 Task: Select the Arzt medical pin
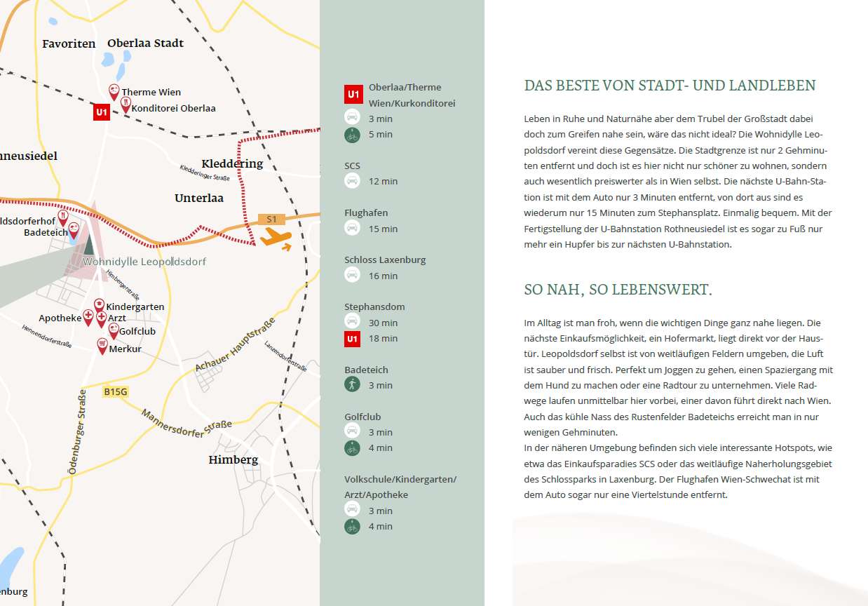(101, 319)
